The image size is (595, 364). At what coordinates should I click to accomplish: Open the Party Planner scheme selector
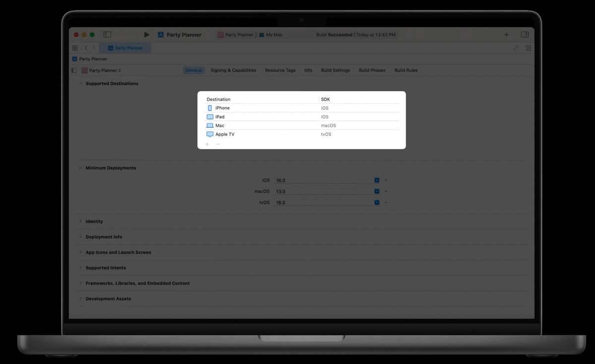(236, 35)
